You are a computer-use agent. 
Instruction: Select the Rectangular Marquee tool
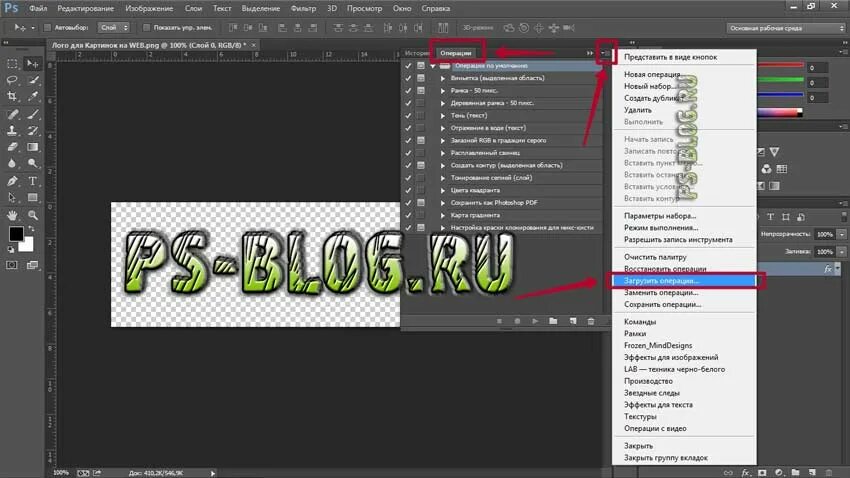(x=12, y=64)
